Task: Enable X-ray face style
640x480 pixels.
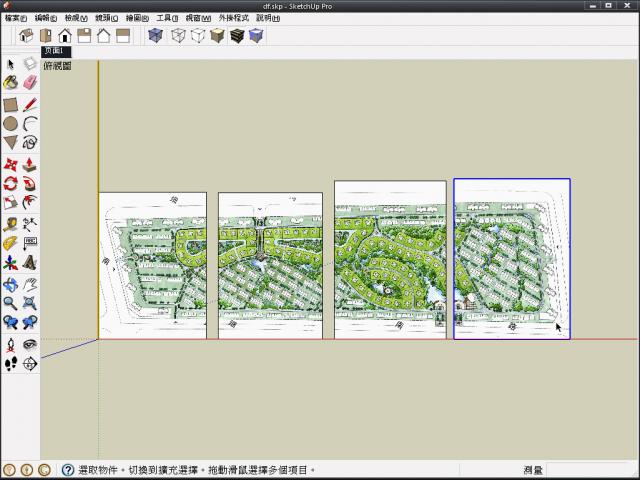Action: pyautogui.click(x=155, y=36)
